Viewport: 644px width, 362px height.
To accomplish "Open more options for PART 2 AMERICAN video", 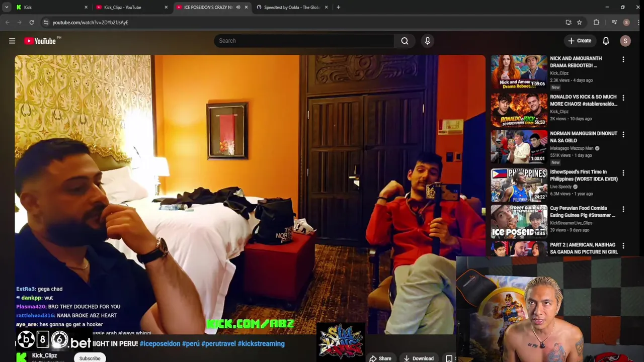I will coord(623,245).
